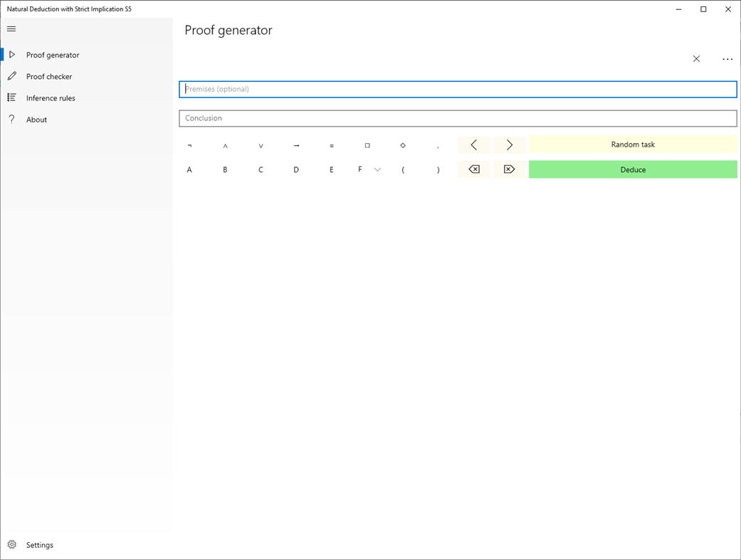Insert the negation ¬ symbol
741x560 pixels.
tap(189, 145)
